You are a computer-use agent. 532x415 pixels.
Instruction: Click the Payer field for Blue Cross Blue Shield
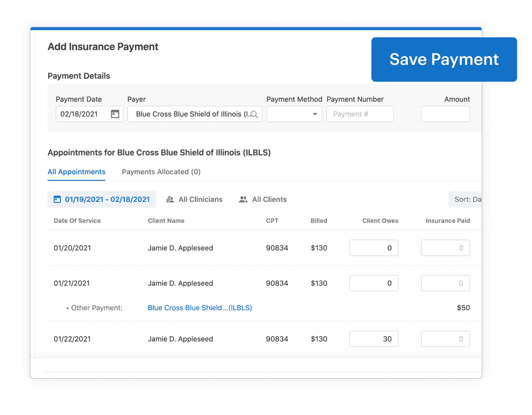195,114
